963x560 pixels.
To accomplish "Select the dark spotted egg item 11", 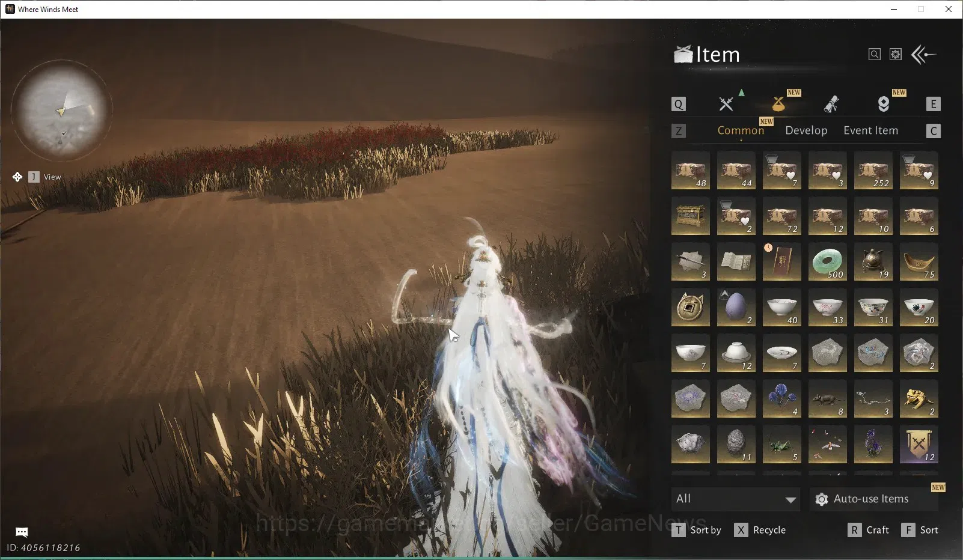I will point(736,445).
